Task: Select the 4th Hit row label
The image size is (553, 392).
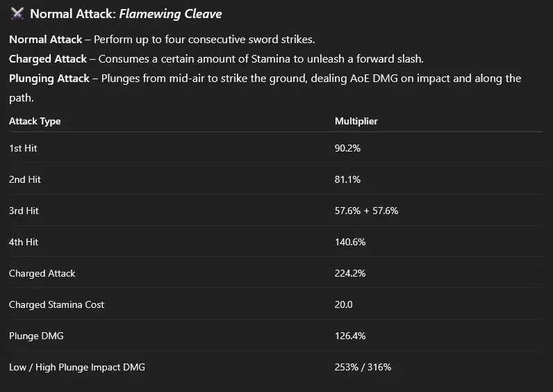Action: (x=25, y=242)
